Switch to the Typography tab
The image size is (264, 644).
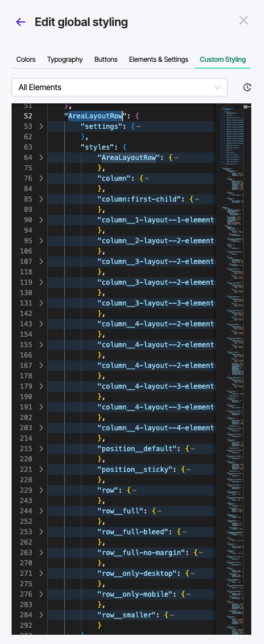pyautogui.click(x=65, y=59)
